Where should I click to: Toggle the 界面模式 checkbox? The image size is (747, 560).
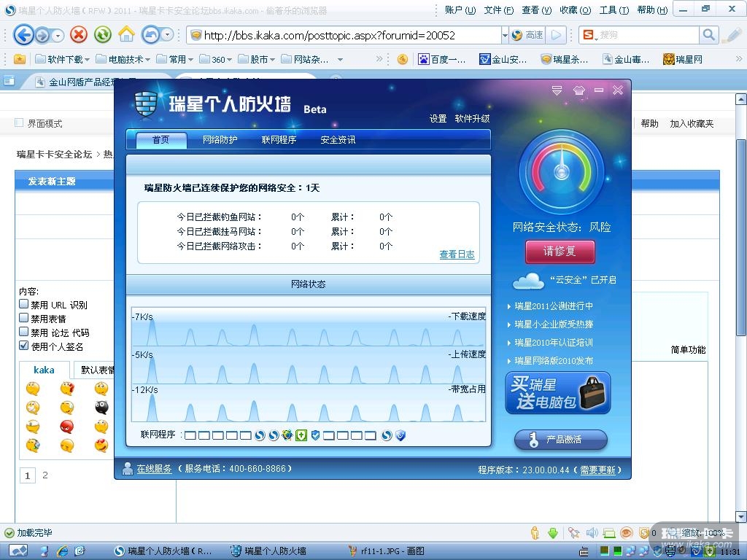tap(19, 122)
